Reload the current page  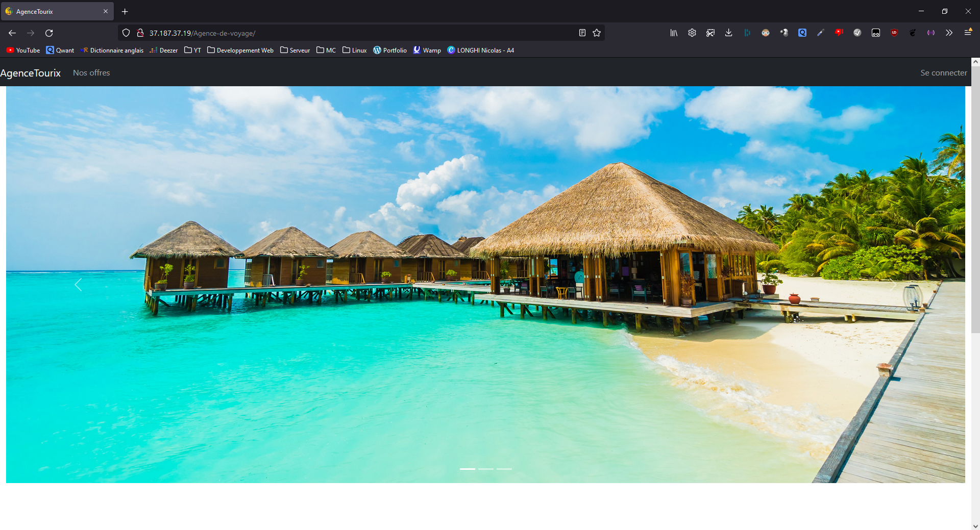49,33
